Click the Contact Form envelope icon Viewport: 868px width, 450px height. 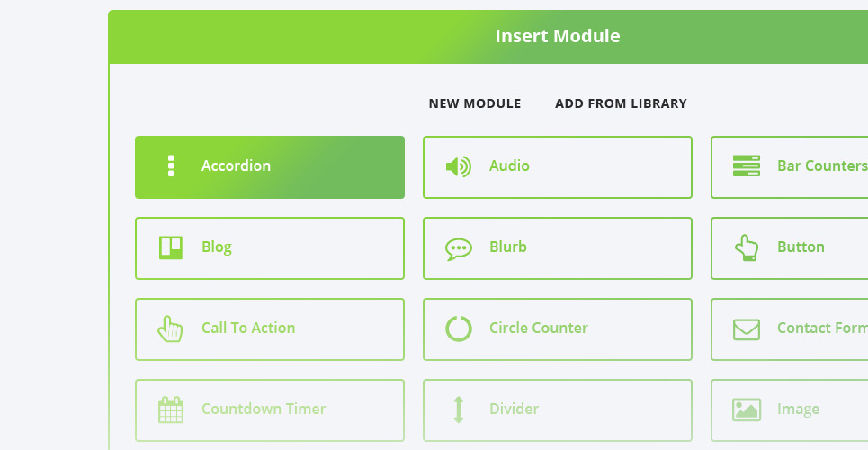pyautogui.click(x=746, y=328)
